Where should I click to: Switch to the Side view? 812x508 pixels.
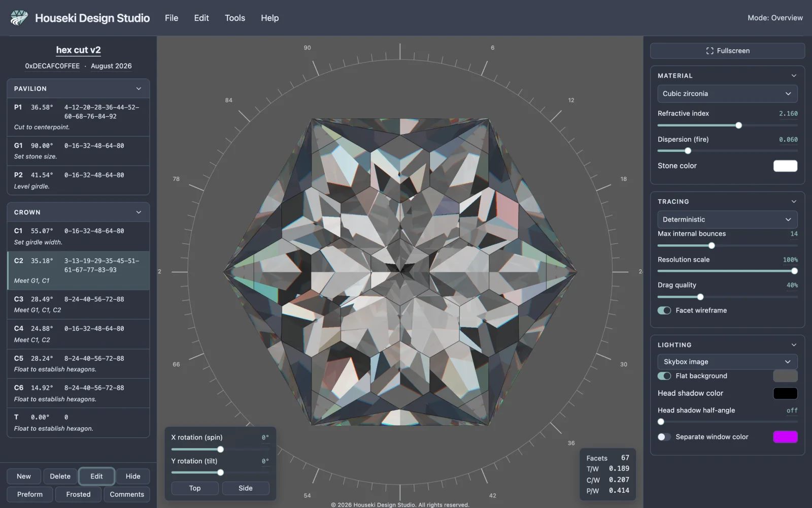(246, 488)
